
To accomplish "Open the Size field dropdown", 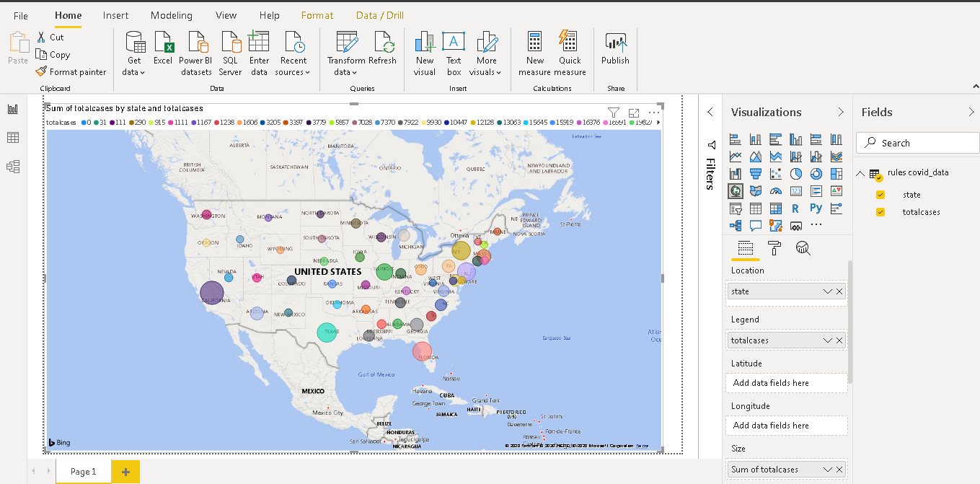I will click(x=826, y=469).
